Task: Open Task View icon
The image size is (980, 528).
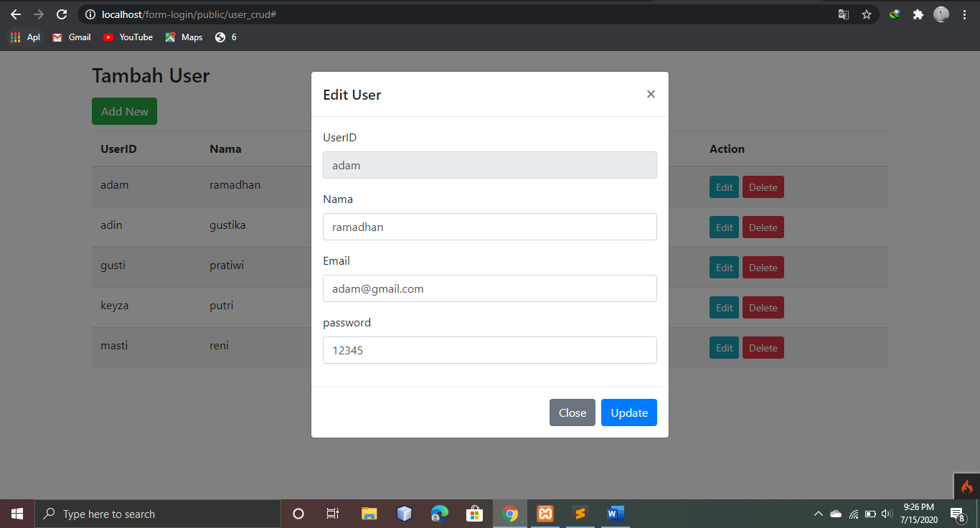Action: tap(333, 514)
